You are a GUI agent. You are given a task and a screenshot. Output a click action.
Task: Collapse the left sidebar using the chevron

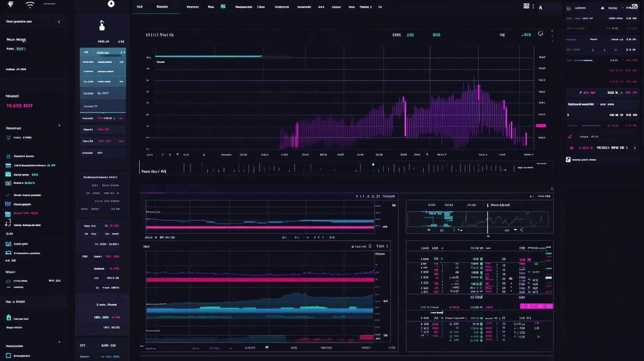59,21
